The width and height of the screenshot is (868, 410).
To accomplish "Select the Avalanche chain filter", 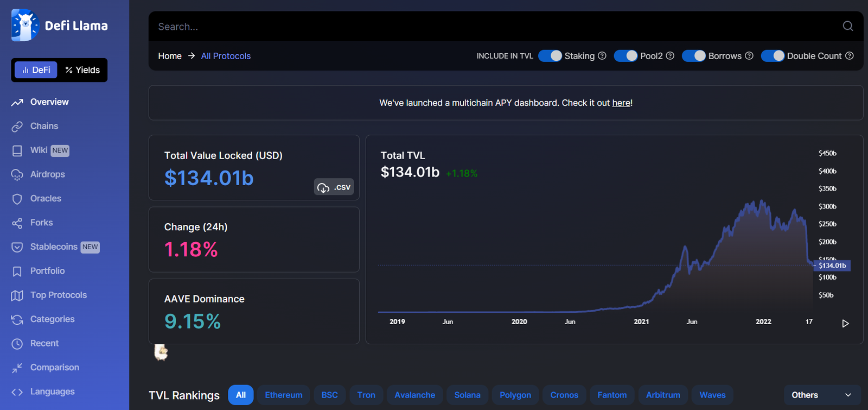I will coord(415,395).
